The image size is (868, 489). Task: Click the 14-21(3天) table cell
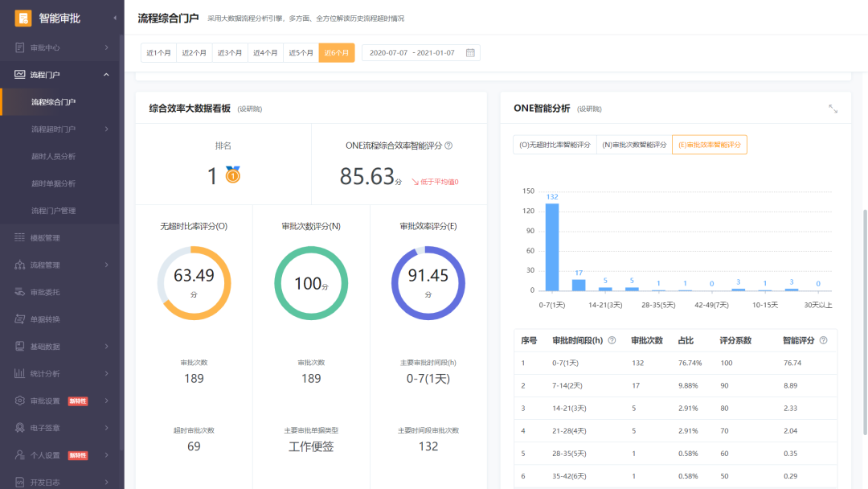click(569, 408)
